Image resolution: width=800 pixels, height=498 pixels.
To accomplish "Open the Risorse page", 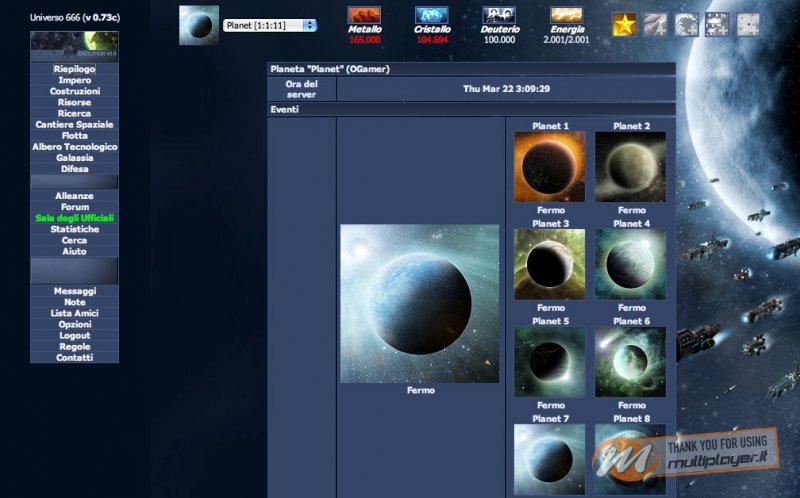I will pos(74,102).
